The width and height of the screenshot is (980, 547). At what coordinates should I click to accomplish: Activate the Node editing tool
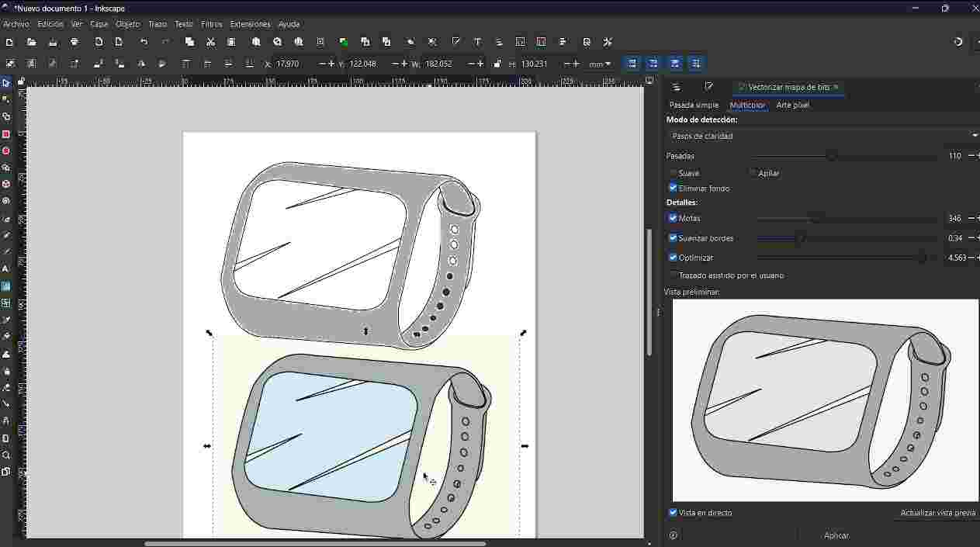pos(6,100)
